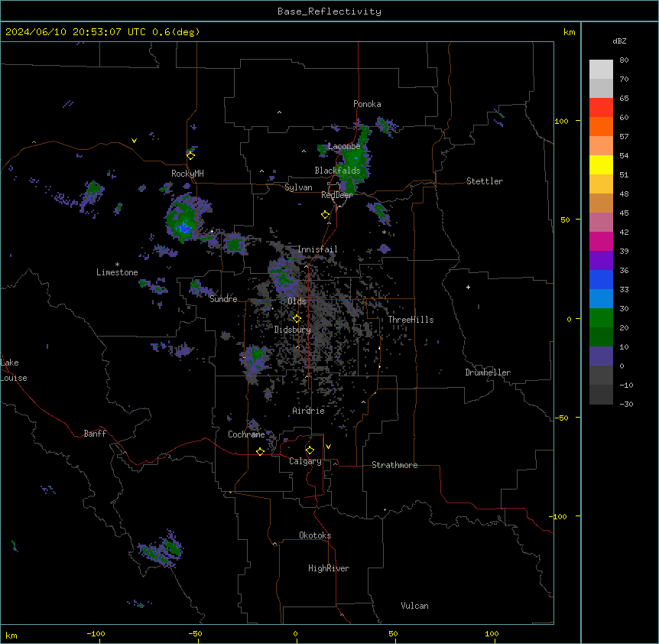Select the orange 57-60 dBZ legend swatch
The image size is (659, 644).
(601, 126)
